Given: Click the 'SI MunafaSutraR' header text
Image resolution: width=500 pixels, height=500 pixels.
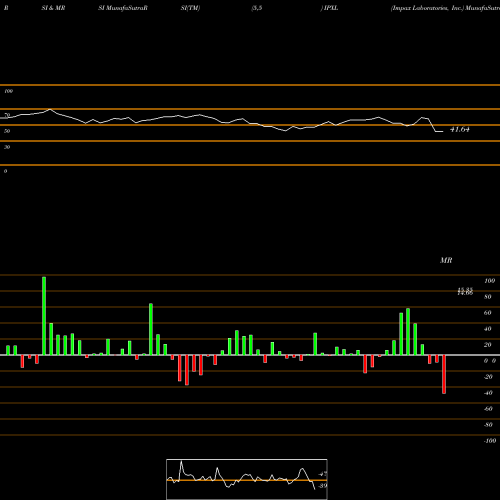Looking at the screenshot, I should point(123,8).
